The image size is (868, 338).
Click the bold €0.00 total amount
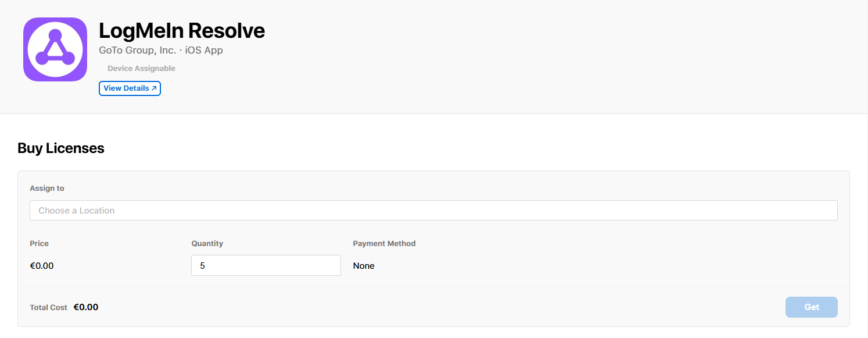(x=86, y=307)
